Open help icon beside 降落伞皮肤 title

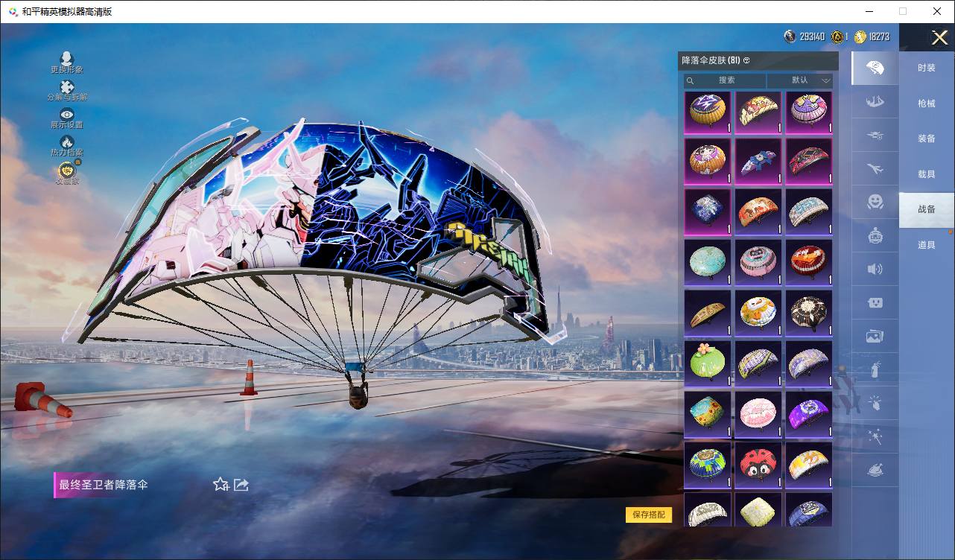tap(746, 60)
